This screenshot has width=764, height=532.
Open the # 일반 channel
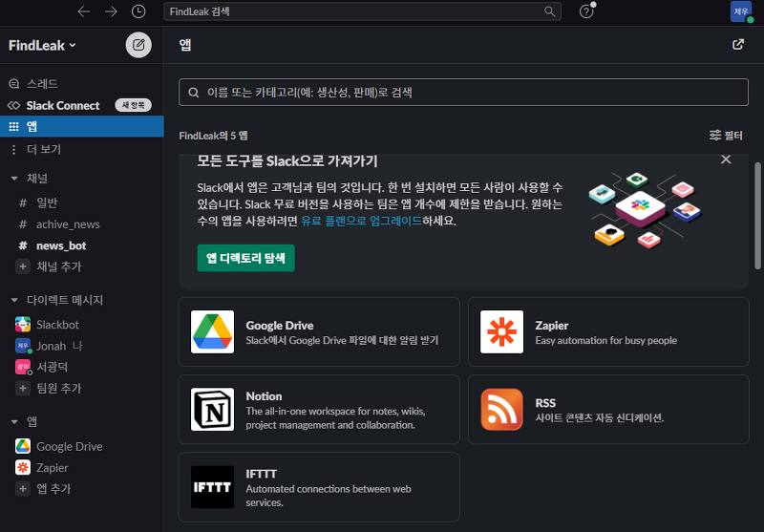(x=82, y=202)
